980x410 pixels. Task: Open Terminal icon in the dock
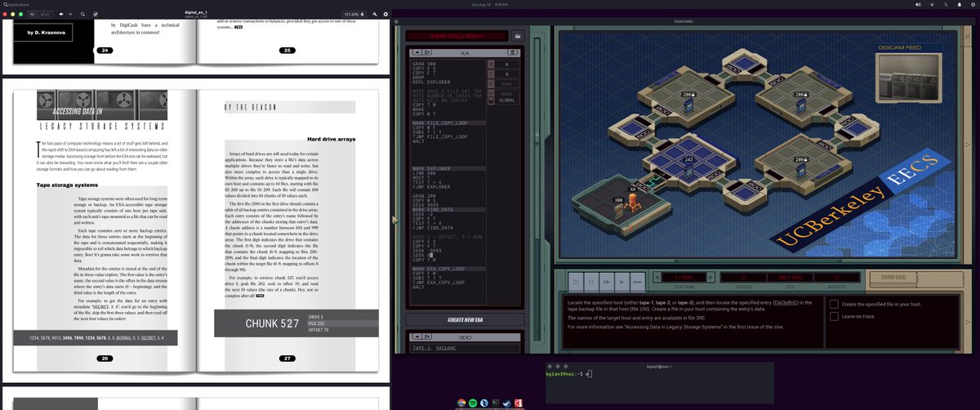[496, 403]
